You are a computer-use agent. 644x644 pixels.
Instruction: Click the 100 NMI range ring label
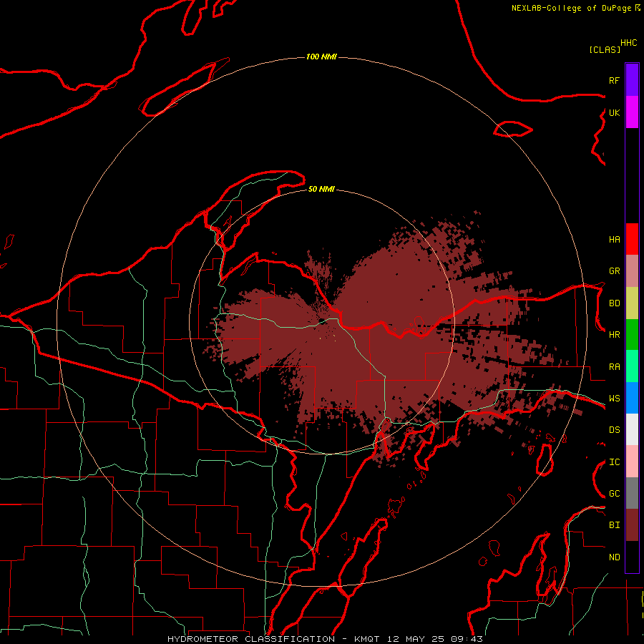(321, 57)
